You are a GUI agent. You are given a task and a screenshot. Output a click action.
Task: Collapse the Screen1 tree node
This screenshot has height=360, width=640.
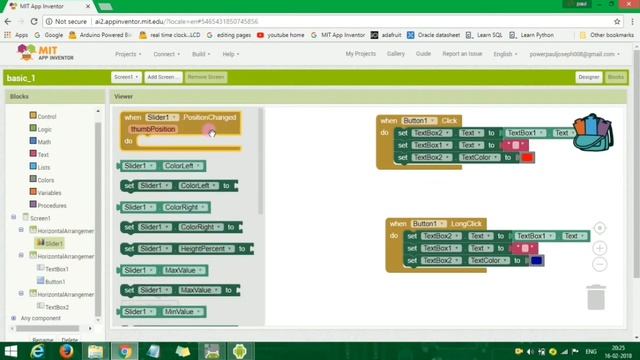pyautogui.click(x=13, y=217)
